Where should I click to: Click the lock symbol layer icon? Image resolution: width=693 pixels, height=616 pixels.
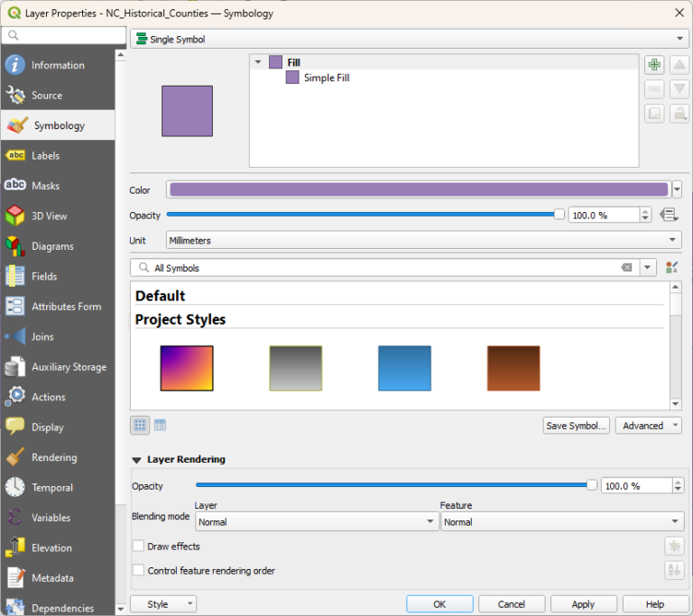click(x=679, y=114)
